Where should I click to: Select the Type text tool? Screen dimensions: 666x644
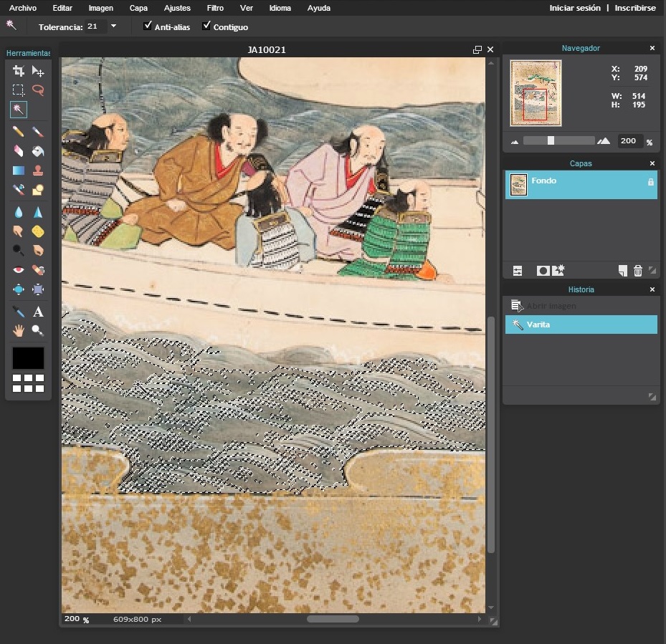click(38, 312)
